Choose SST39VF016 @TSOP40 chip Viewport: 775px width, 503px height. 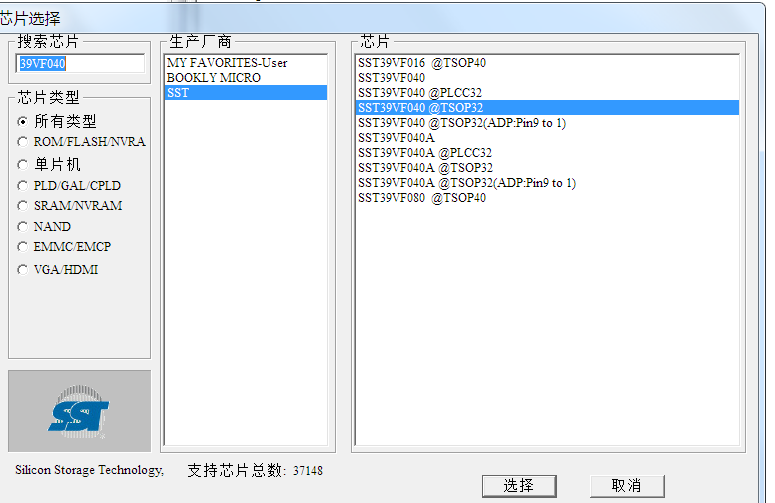(x=422, y=63)
